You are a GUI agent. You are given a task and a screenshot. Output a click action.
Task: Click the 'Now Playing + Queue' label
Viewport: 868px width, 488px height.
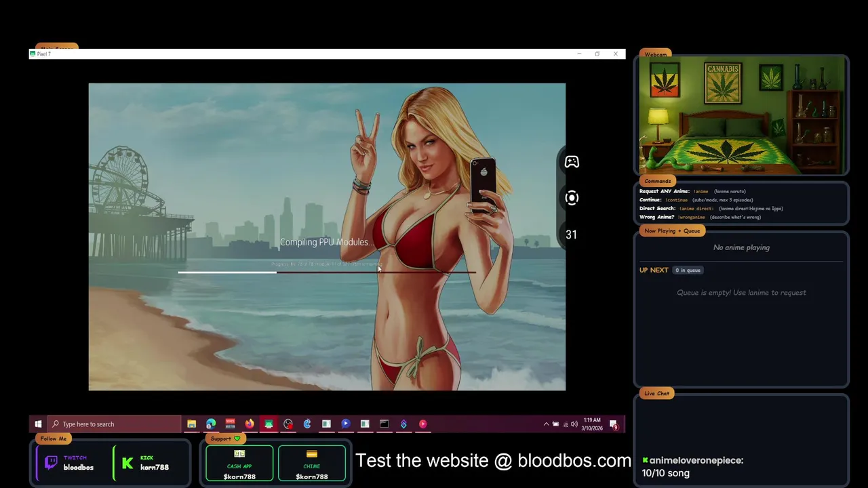(672, 230)
